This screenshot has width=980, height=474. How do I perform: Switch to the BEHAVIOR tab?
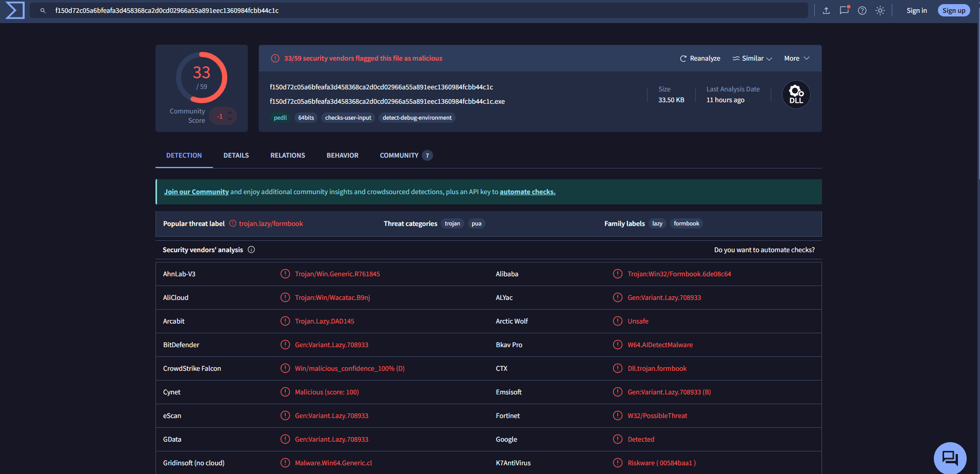[x=343, y=155]
